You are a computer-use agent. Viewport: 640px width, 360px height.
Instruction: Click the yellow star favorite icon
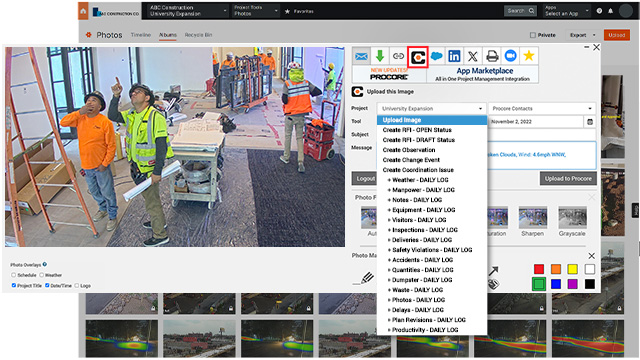(529, 56)
